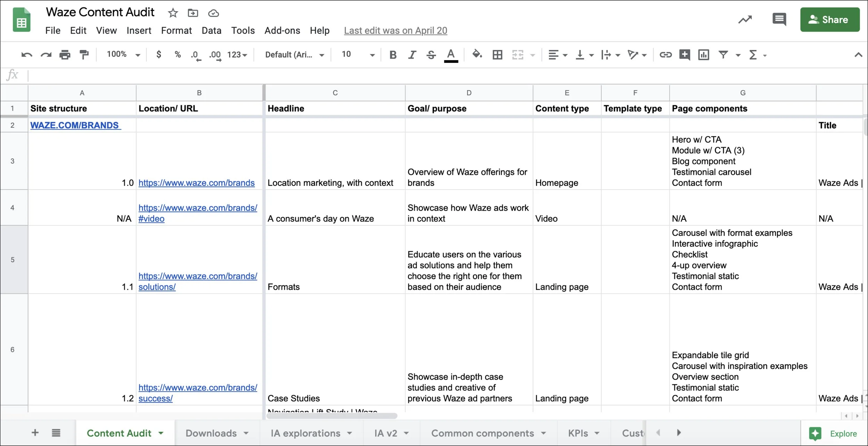Click the green Share button
868x446 pixels.
point(829,20)
